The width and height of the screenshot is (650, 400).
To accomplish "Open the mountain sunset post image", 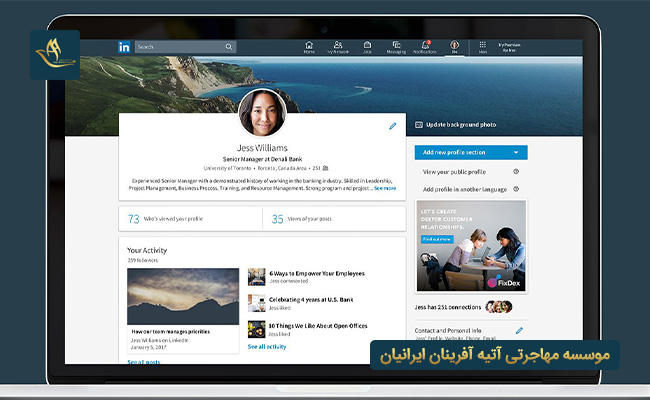I will 183,296.
